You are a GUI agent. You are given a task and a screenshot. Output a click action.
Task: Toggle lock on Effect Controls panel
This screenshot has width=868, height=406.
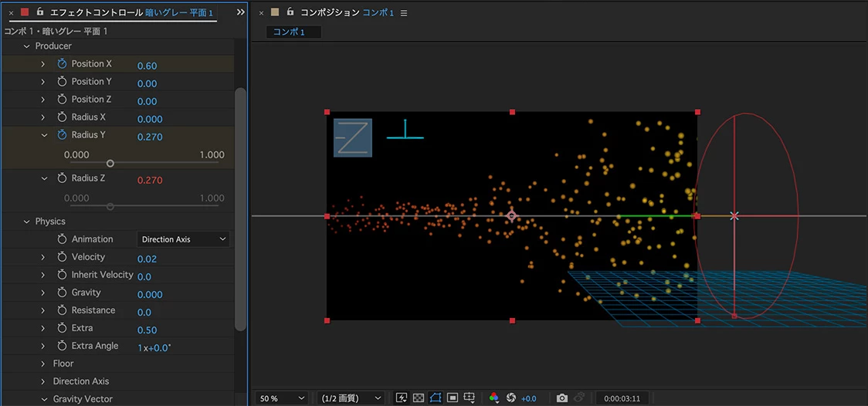pos(40,12)
